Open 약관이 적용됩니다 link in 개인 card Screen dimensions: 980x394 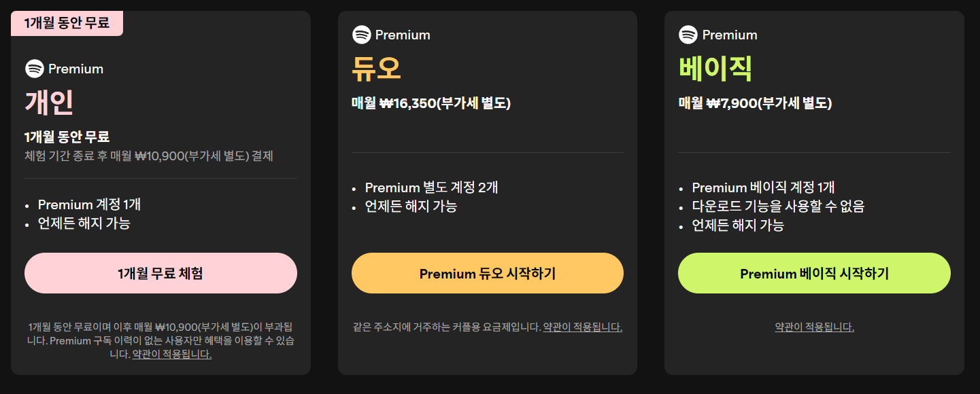[x=172, y=354]
